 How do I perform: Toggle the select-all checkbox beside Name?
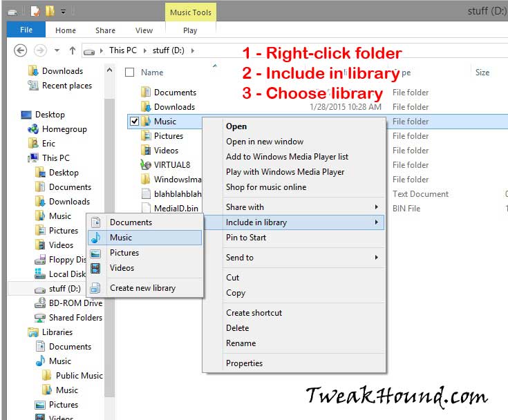(130, 73)
